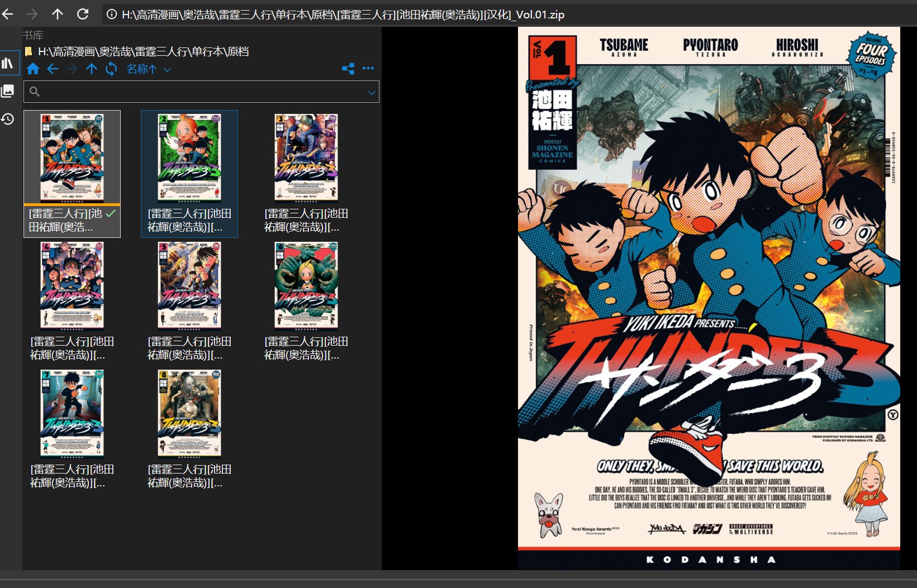Expand the search history dropdown arrow
The height and width of the screenshot is (588, 917).
click(x=372, y=92)
